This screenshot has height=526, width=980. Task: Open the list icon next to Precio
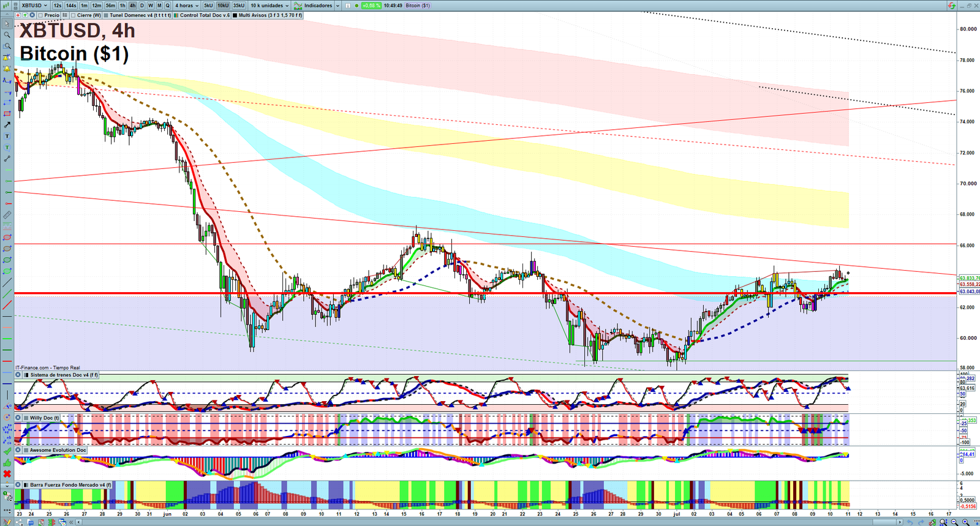(65, 15)
